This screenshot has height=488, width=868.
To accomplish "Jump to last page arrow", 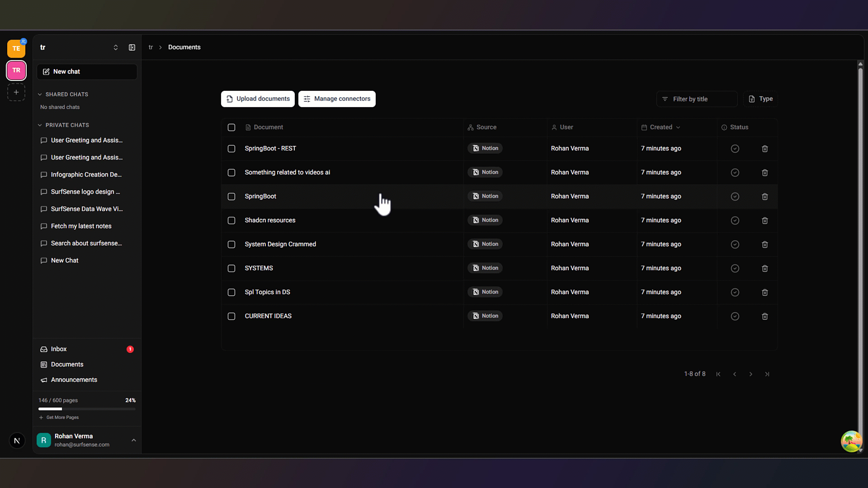I will (767, 374).
